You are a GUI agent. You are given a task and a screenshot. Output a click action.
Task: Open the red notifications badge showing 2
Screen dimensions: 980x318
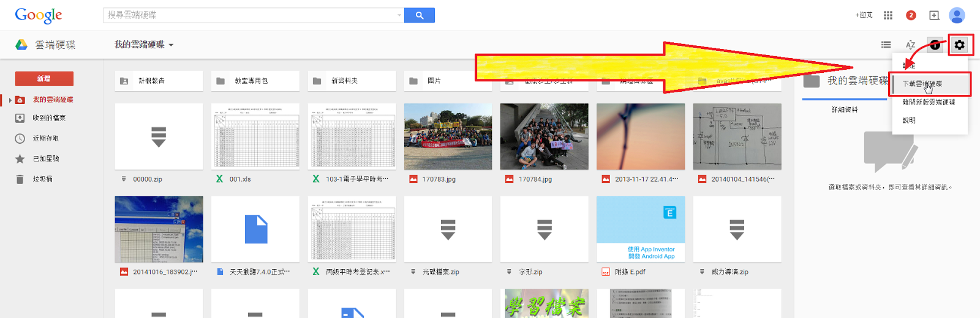(911, 15)
